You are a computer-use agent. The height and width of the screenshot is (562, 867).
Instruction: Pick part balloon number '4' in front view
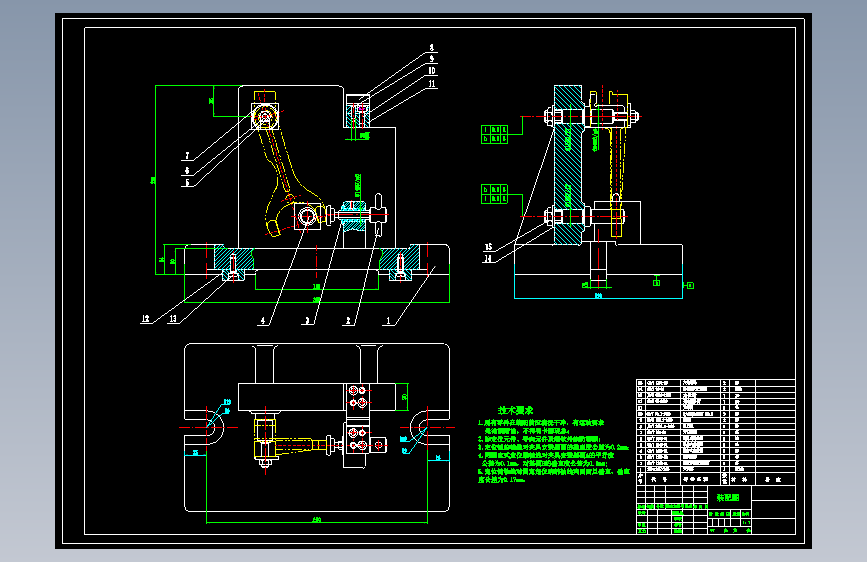point(263,320)
